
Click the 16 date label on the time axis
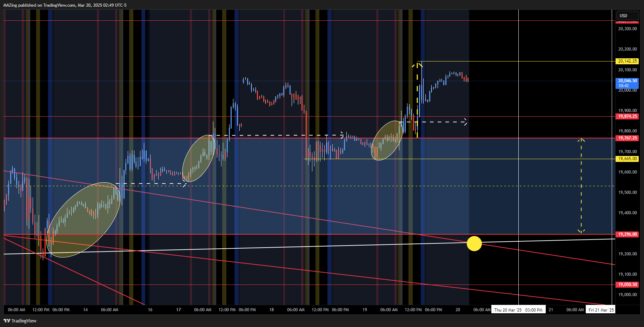150,310
